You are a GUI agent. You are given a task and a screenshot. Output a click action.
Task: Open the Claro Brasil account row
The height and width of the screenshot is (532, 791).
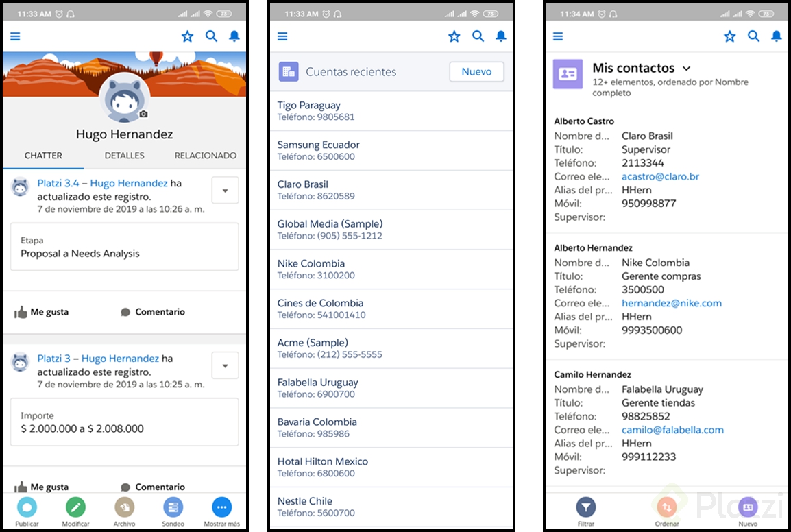(391, 191)
